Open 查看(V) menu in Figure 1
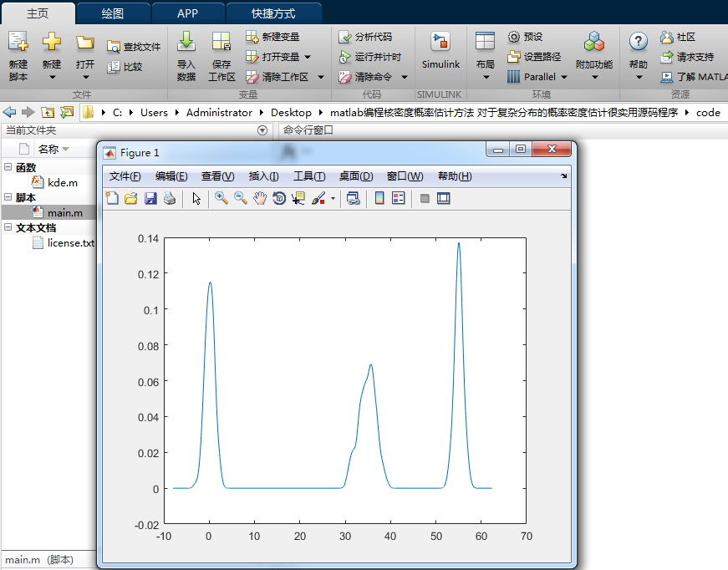 click(218, 176)
